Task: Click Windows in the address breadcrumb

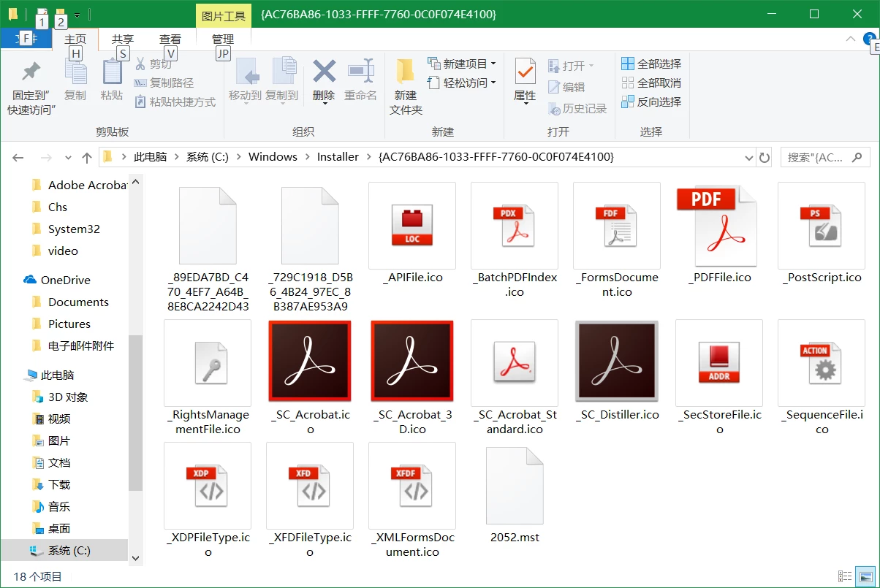Action: [x=273, y=157]
